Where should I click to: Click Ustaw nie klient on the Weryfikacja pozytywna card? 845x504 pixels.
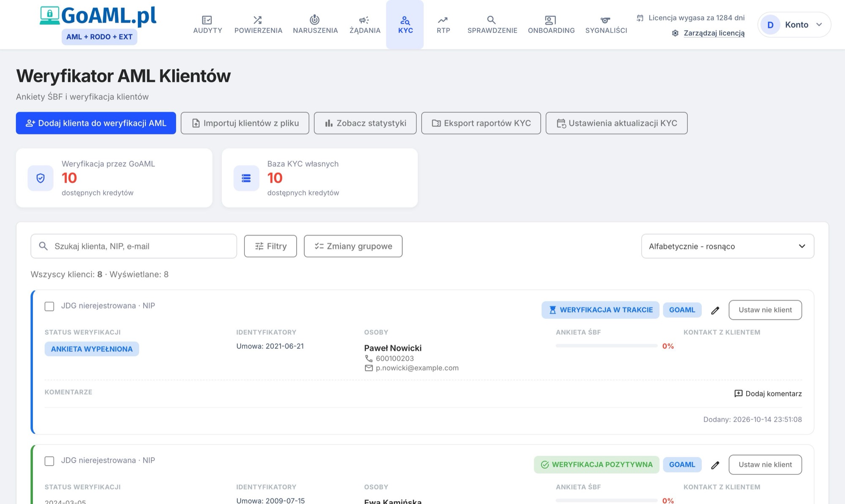pos(765,464)
